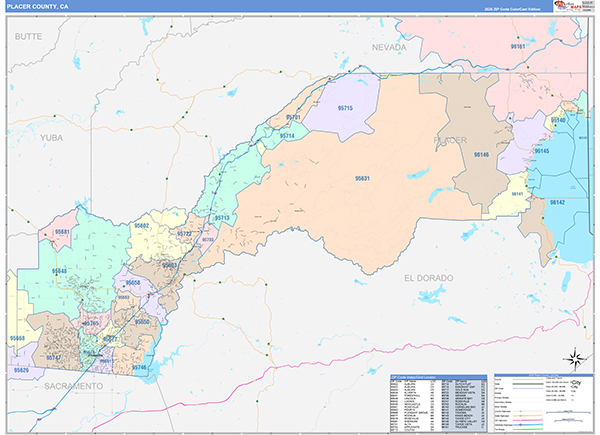Click the Nevada county label
Viewport: 600px width, 435px height.
pyautogui.click(x=389, y=47)
